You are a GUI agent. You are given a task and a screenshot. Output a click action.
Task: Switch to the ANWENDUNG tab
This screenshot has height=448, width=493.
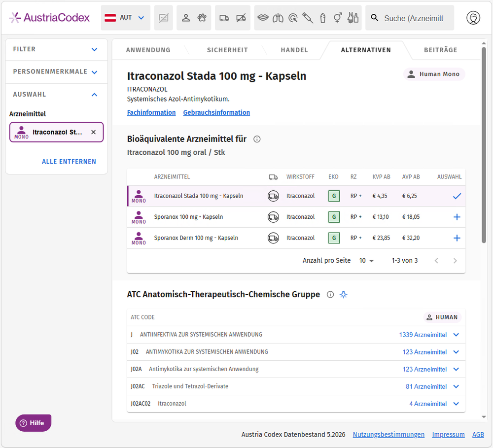pyautogui.click(x=148, y=50)
